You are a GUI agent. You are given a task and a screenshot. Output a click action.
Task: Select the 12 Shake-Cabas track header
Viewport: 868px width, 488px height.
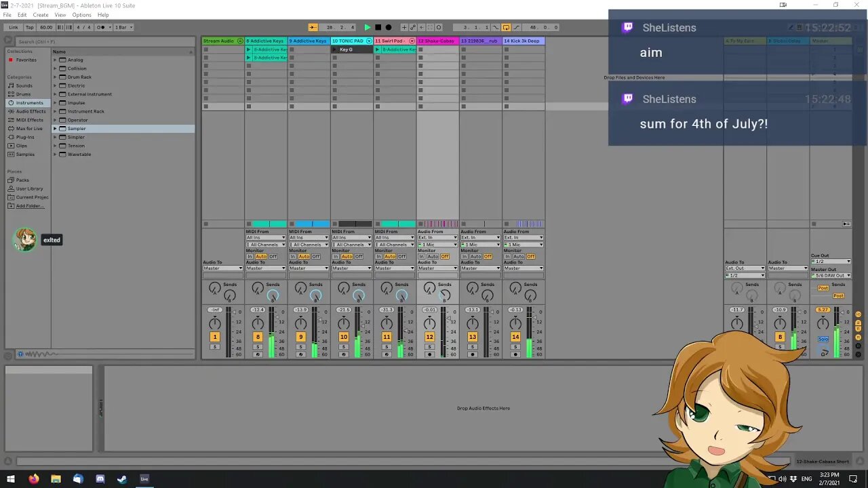tap(438, 41)
